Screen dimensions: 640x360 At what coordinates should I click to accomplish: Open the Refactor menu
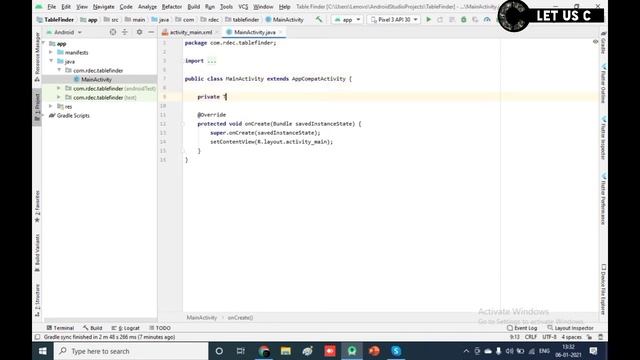pos(172,7)
